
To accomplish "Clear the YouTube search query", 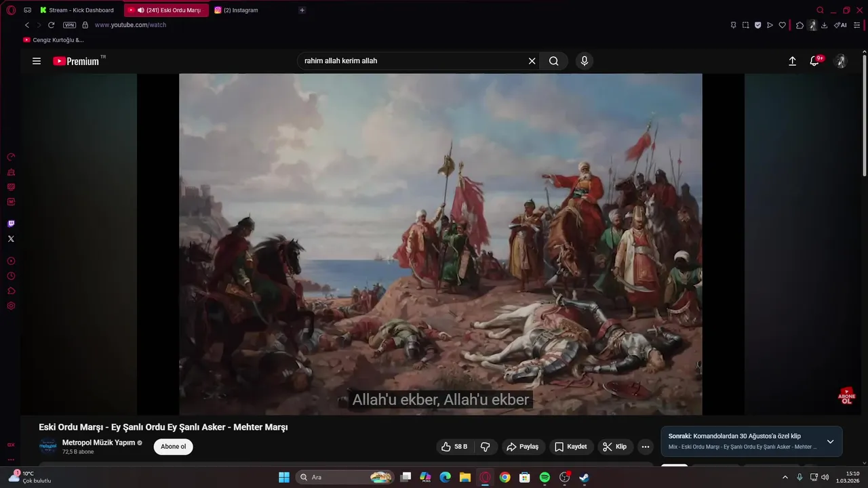I will point(532,61).
